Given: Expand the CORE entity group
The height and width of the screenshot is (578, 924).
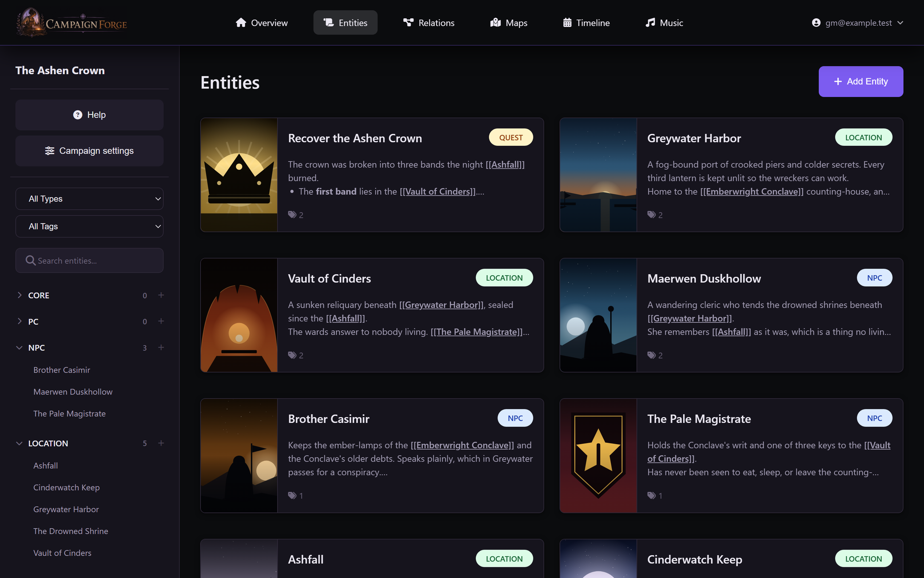Looking at the screenshot, I should click(x=20, y=295).
